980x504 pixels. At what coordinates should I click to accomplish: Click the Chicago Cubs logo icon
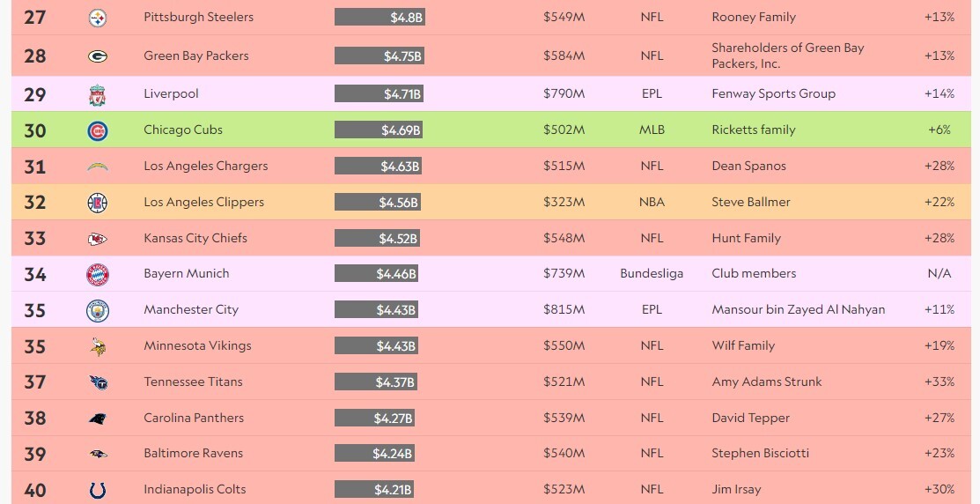98,130
